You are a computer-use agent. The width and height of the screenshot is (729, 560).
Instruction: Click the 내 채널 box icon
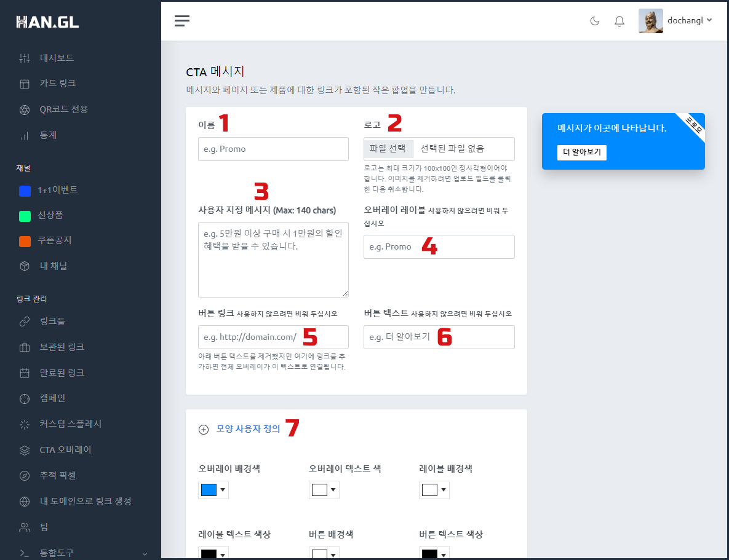tap(25, 266)
